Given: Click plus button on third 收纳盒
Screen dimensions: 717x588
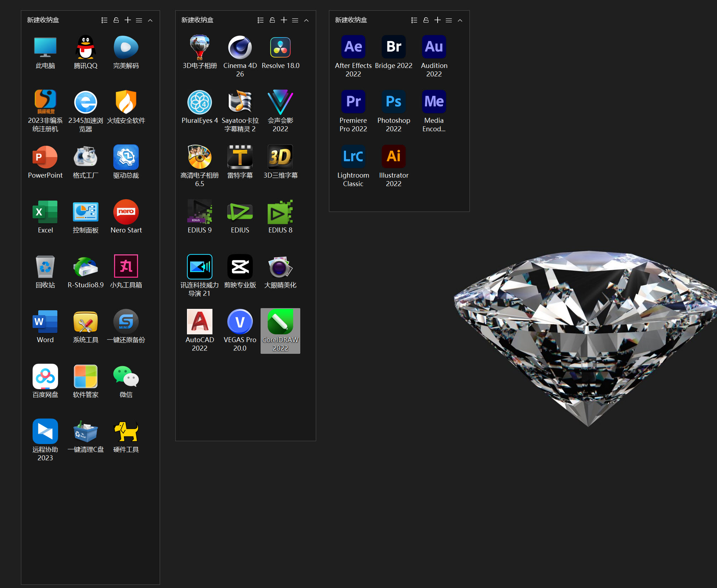Looking at the screenshot, I should click(438, 20).
